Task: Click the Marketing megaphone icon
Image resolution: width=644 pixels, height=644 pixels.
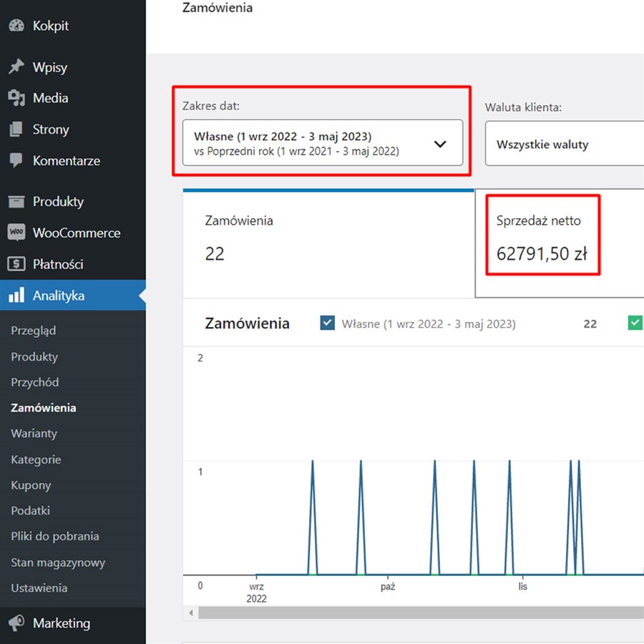Action: (16, 623)
